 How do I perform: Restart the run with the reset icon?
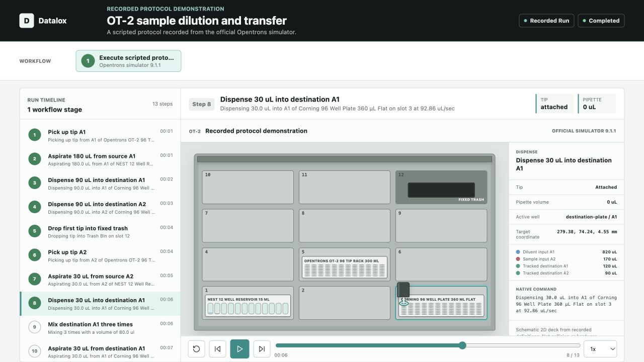click(196, 349)
